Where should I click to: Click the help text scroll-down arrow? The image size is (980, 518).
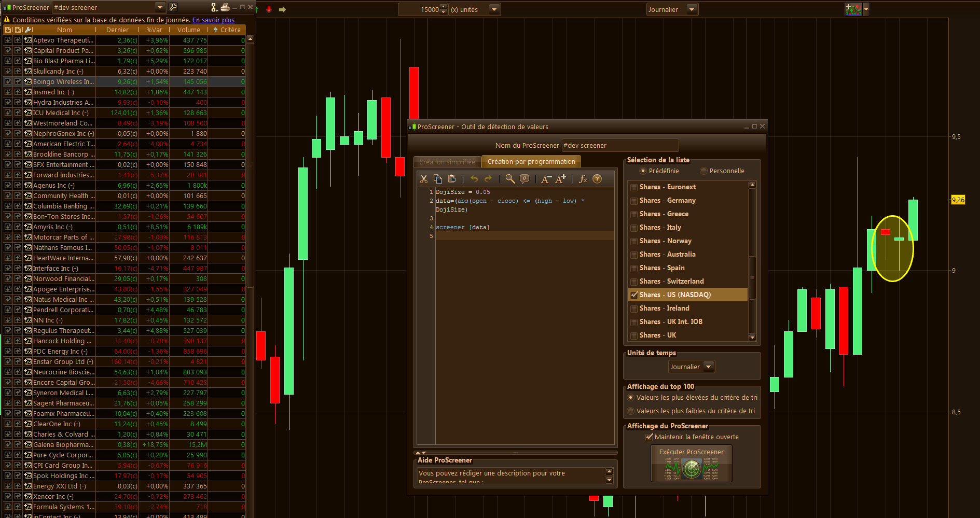click(609, 480)
